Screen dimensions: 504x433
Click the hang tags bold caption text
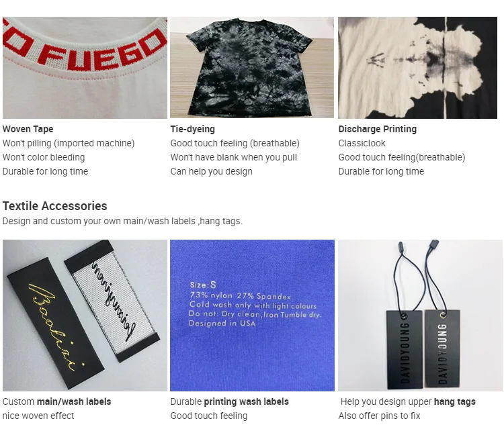(x=454, y=401)
